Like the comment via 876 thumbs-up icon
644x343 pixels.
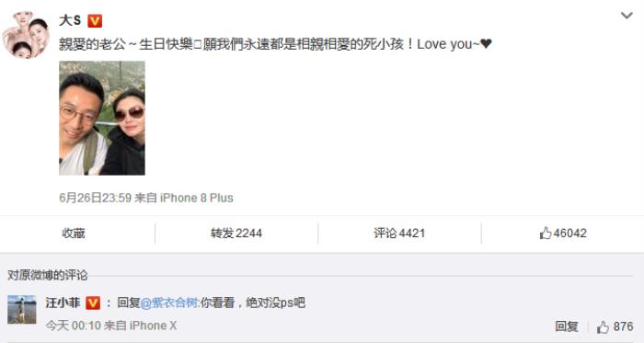603,327
